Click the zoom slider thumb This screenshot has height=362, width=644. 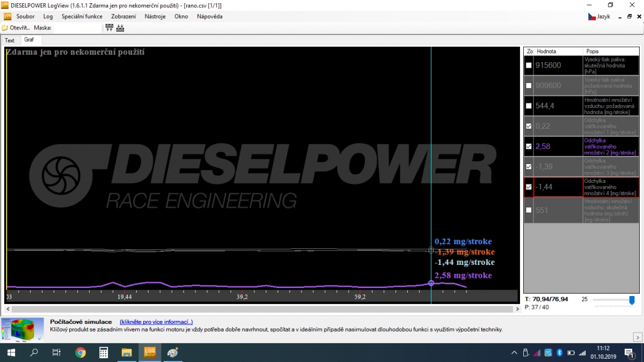pos(632,300)
